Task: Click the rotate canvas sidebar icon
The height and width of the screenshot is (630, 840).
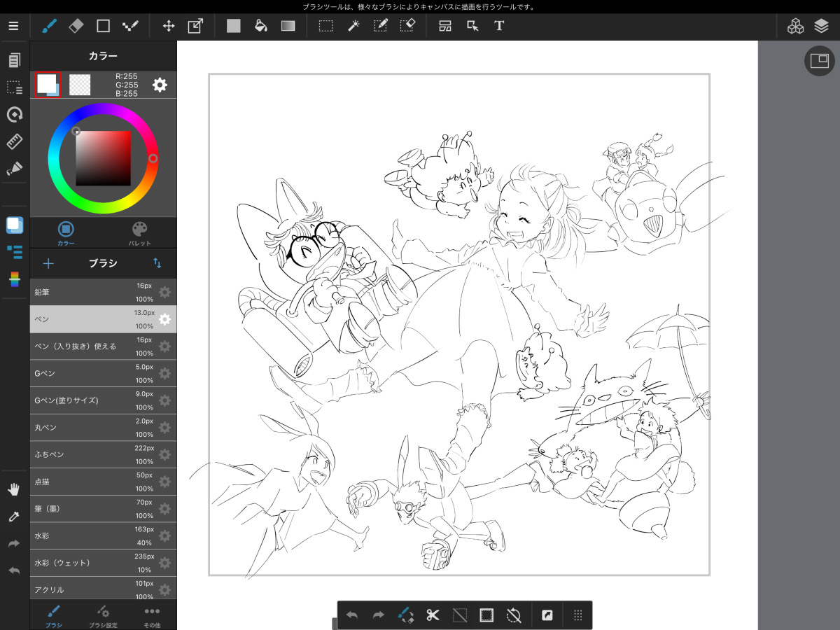Action: tap(14, 115)
